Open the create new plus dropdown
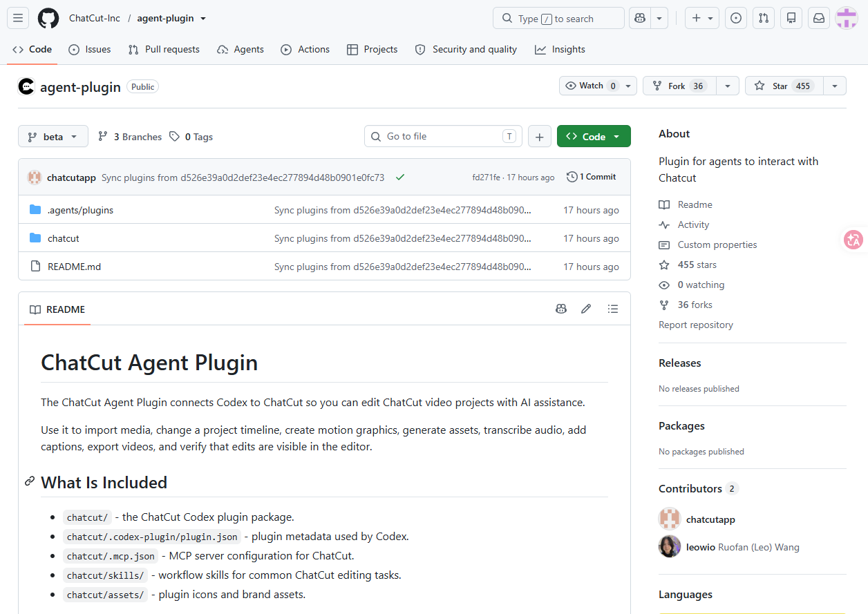The width and height of the screenshot is (868, 614). (x=702, y=18)
